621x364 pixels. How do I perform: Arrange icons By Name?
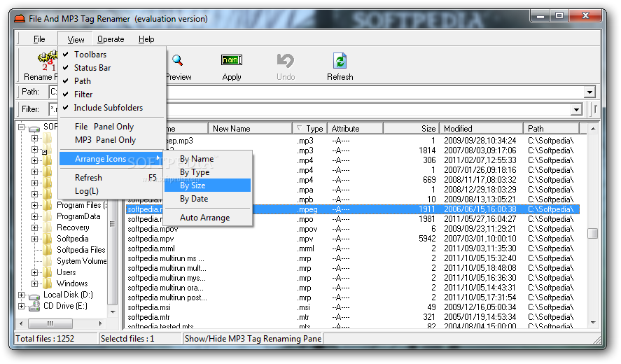pyautogui.click(x=207, y=159)
